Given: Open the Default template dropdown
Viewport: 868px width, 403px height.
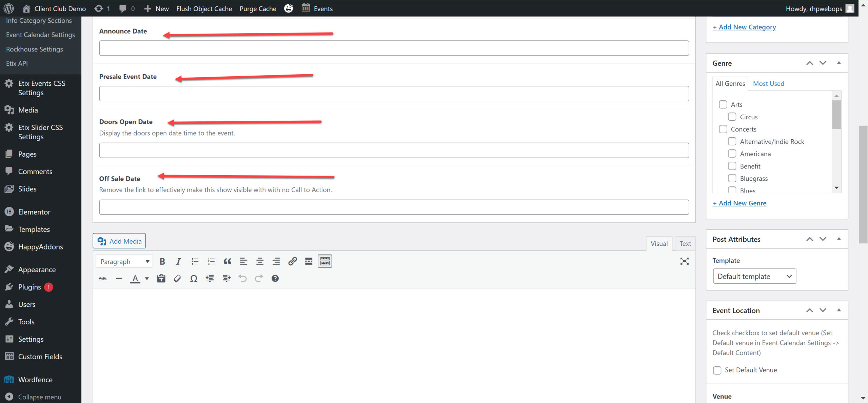Looking at the screenshot, I should pyautogui.click(x=754, y=277).
